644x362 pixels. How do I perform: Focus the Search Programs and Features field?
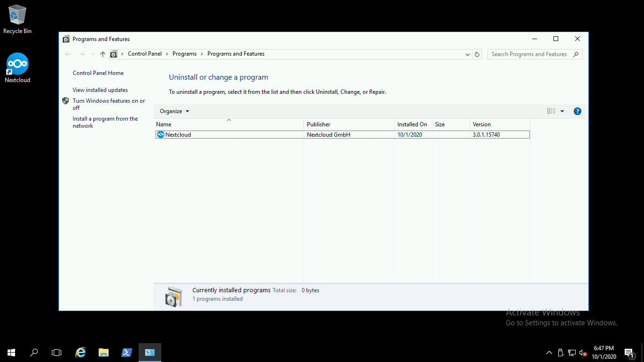pos(535,54)
